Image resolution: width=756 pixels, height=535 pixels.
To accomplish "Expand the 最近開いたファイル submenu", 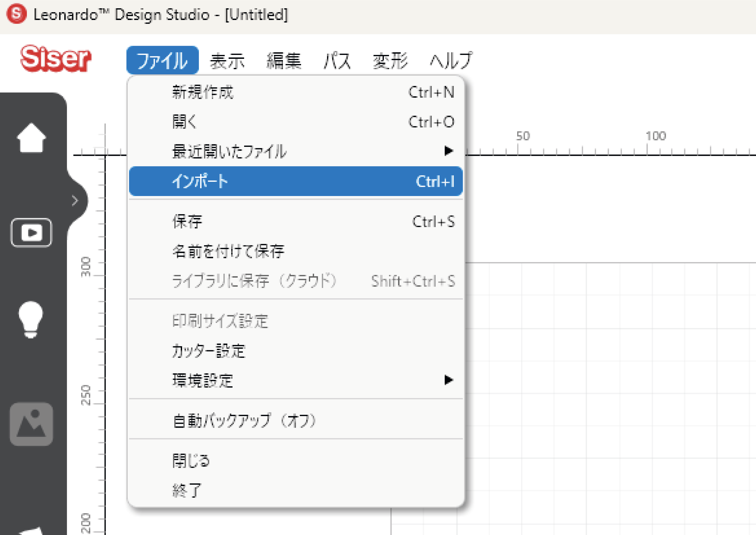I will point(296,151).
